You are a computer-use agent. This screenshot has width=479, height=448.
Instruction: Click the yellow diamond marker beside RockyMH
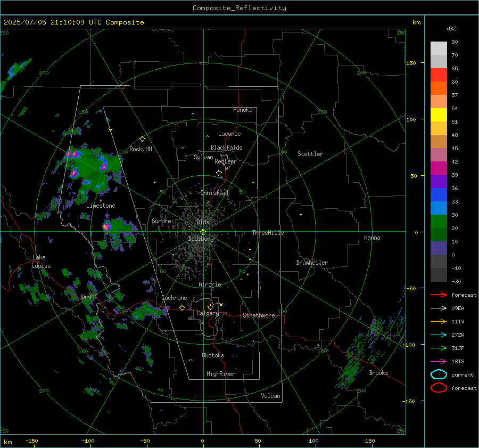(x=142, y=139)
